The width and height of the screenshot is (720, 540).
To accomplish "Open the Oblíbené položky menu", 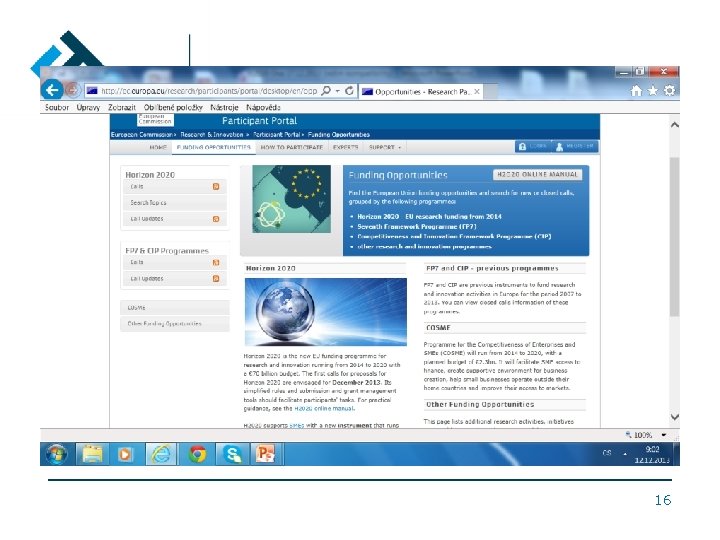I will [173, 107].
